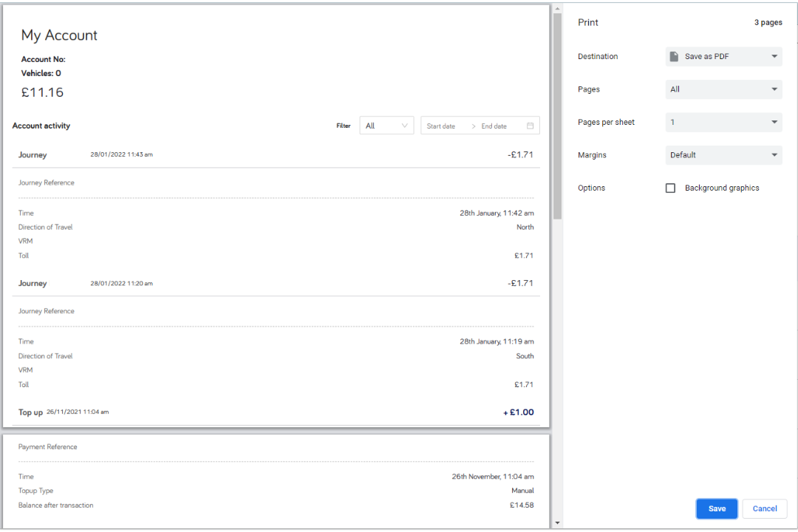
Task: Open the Pages per sheet selector
Action: pos(723,122)
